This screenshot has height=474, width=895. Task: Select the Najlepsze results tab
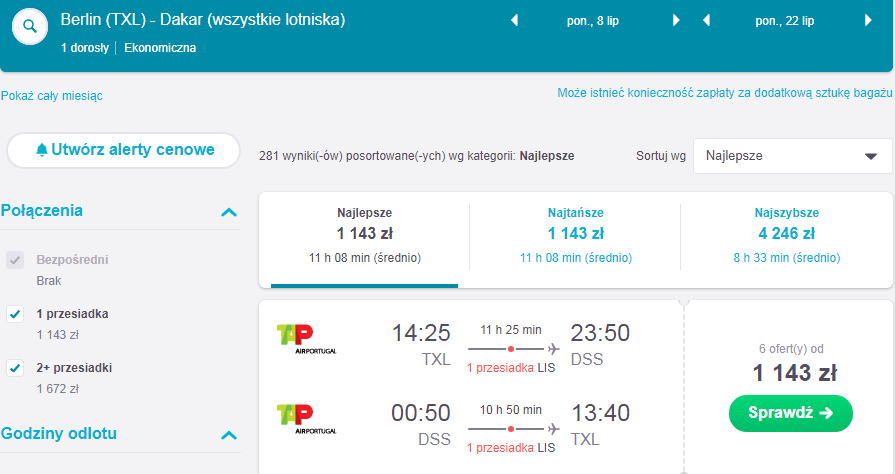point(364,239)
